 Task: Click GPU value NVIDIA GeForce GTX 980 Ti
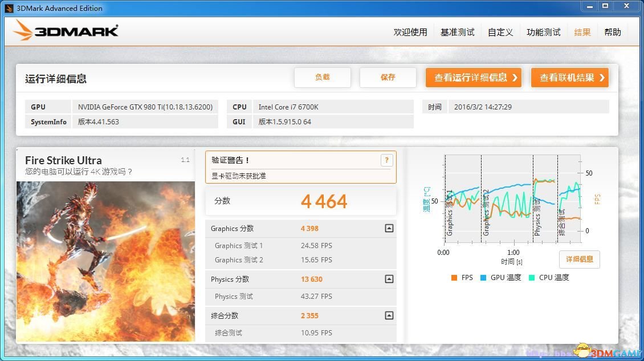(145, 107)
